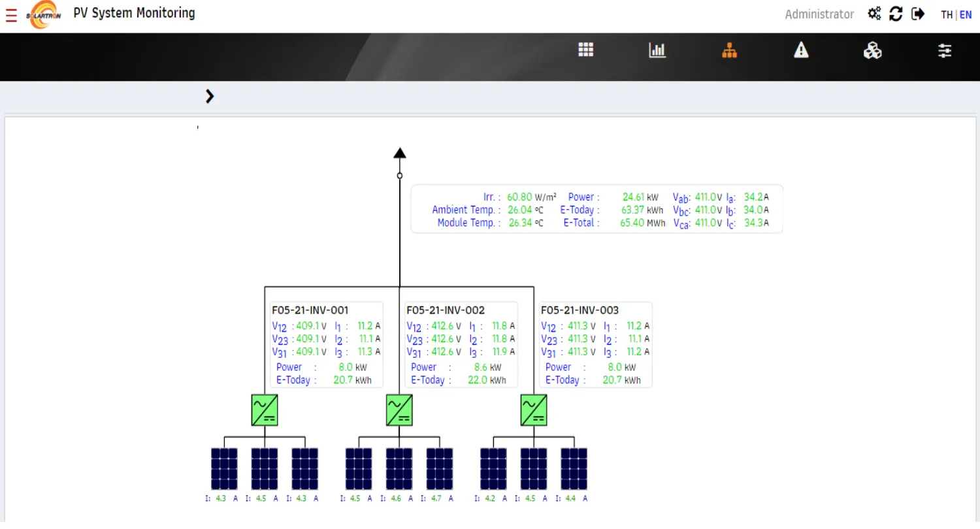Click the Solartron logo
The image size is (980, 529).
(x=44, y=15)
